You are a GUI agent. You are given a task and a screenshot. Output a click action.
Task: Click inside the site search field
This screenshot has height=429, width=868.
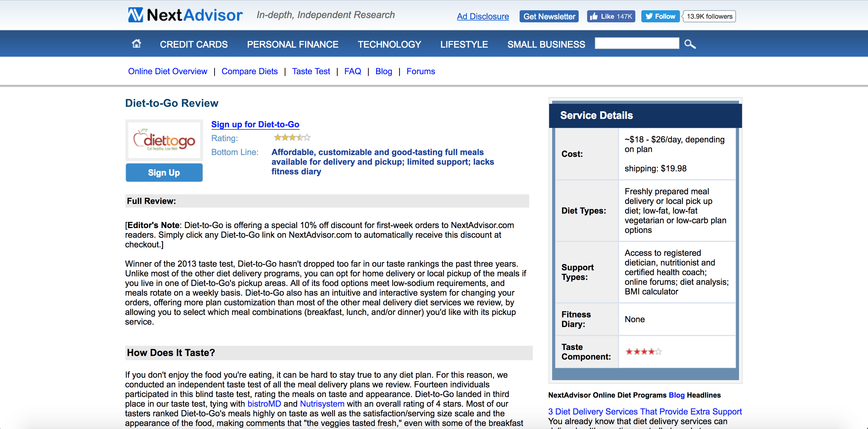(637, 43)
